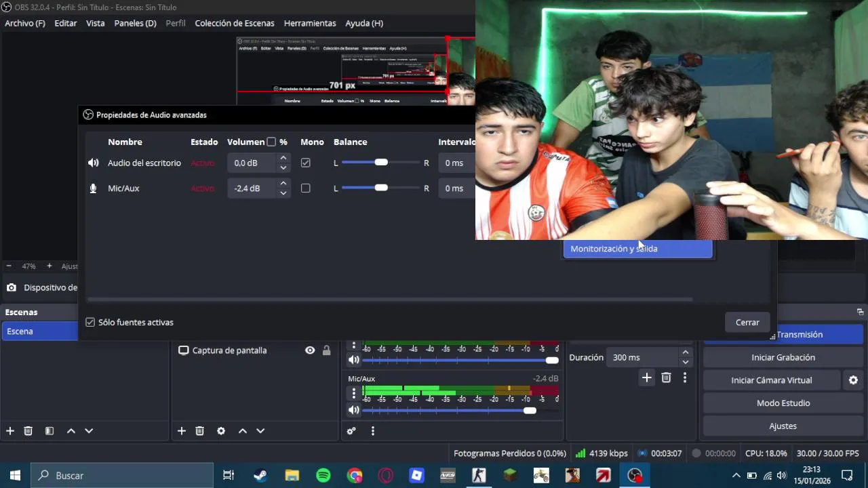868x488 pixels.
Task: Click Iniciar Grabación button
Action: coord(783,357)
